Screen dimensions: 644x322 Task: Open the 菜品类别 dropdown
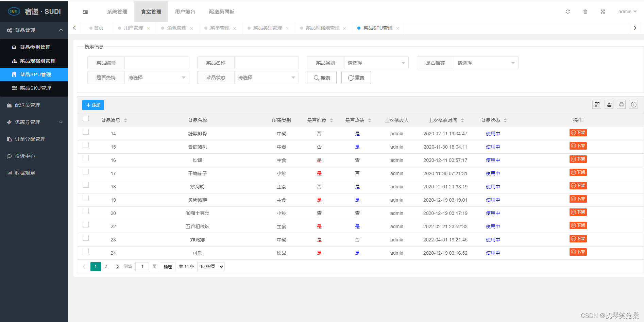[376, 63]
